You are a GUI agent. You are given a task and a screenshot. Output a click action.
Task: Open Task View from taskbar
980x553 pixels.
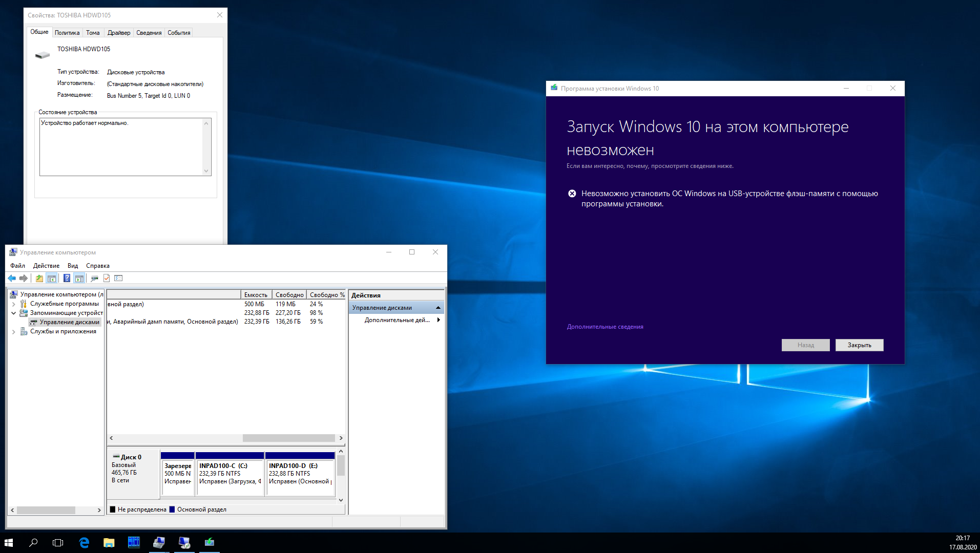click(x=58, y=543)
